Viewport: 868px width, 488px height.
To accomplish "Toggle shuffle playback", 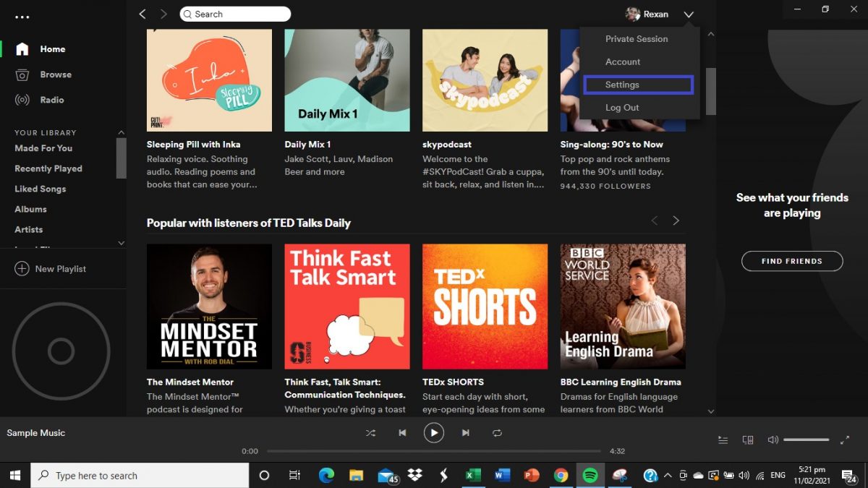I will click(370, 433).
